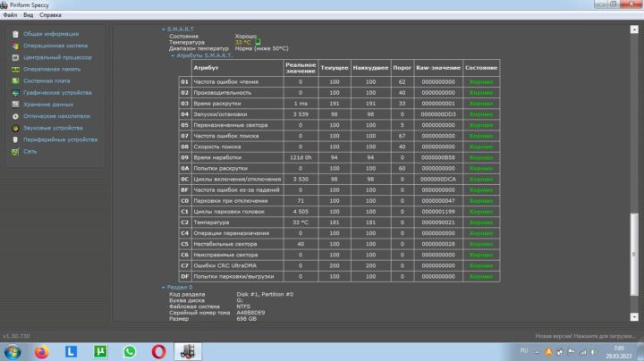Select the Частота ошибок чтения row
Viewport: 644px width, 361px height.
339,82
